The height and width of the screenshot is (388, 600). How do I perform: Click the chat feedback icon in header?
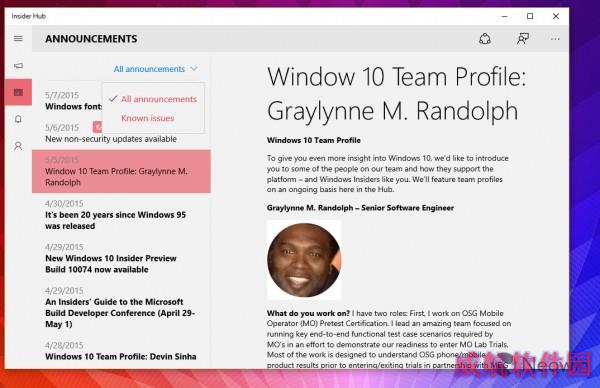tap(523, 39)
